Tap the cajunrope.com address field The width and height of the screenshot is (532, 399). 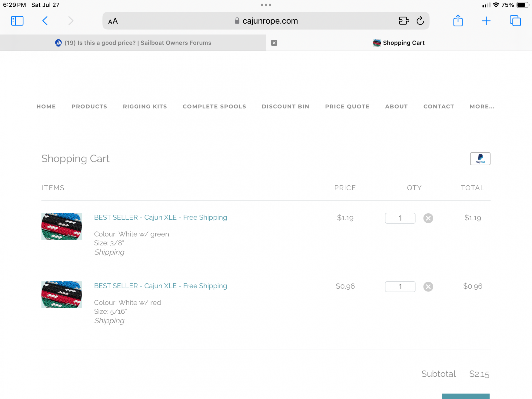[266, 21]
